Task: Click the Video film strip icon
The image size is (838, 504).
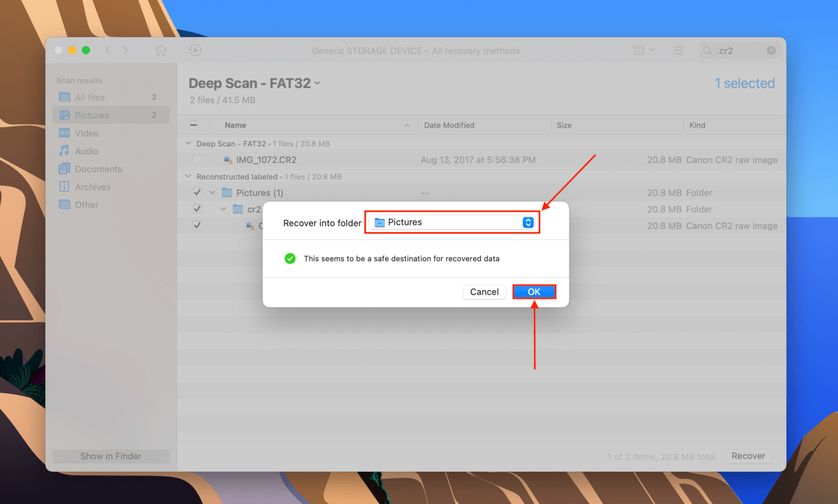Action: point(64,133)
